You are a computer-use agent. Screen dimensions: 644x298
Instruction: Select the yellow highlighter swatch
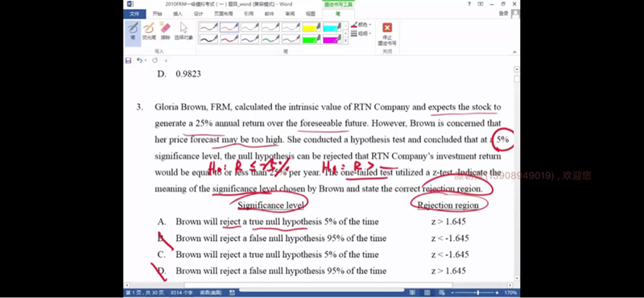point(312,27)
